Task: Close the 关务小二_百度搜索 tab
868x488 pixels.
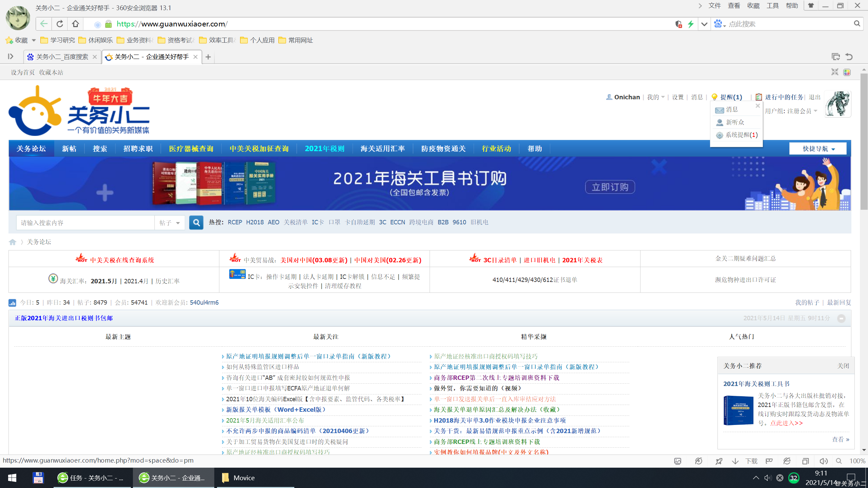Action: (95, 57)
